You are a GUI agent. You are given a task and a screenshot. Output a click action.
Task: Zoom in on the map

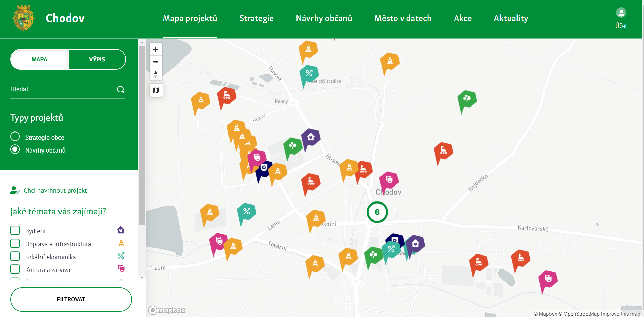click(x=156, y=49)
